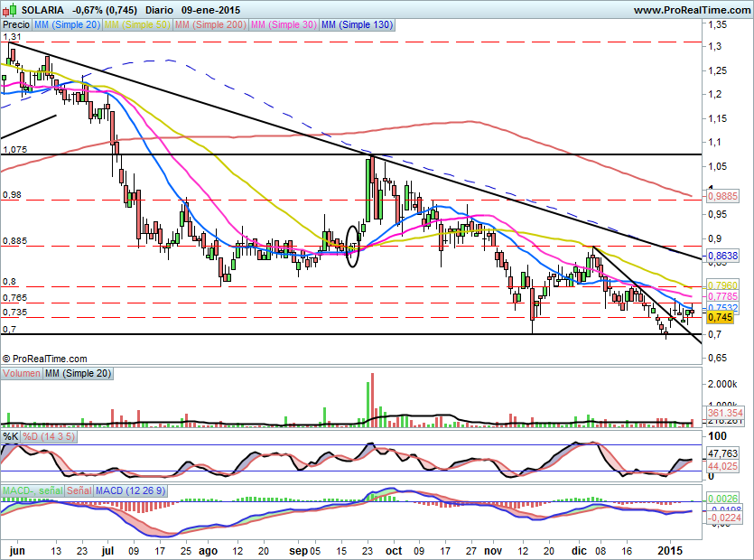The width and height of the screenshot is (754, 560).
Task: Select the Precio label tab
Action: point(16,25)
